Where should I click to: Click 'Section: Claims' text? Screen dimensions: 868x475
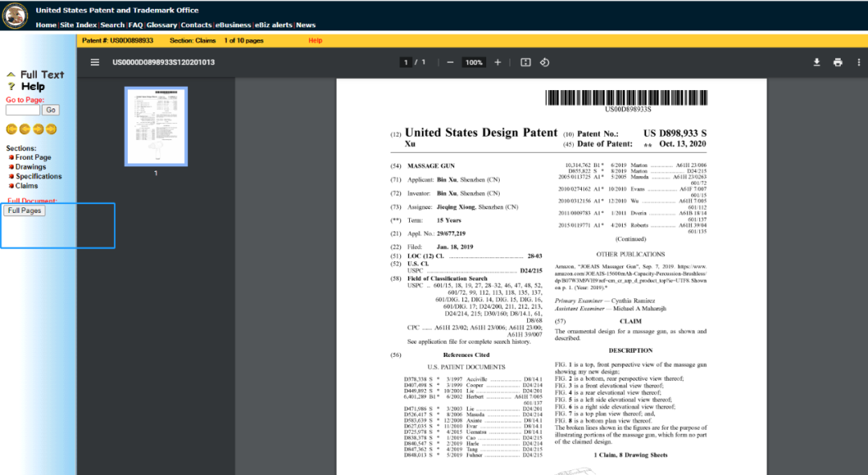pos(193,40)
